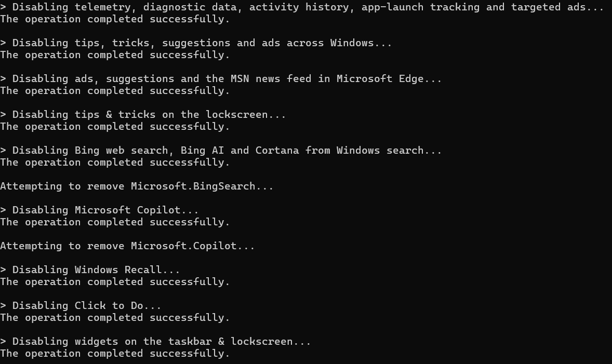Click "targeted ads" text in the top line
Viewport: 612px width, 364px height.
(x=549, y=7)
